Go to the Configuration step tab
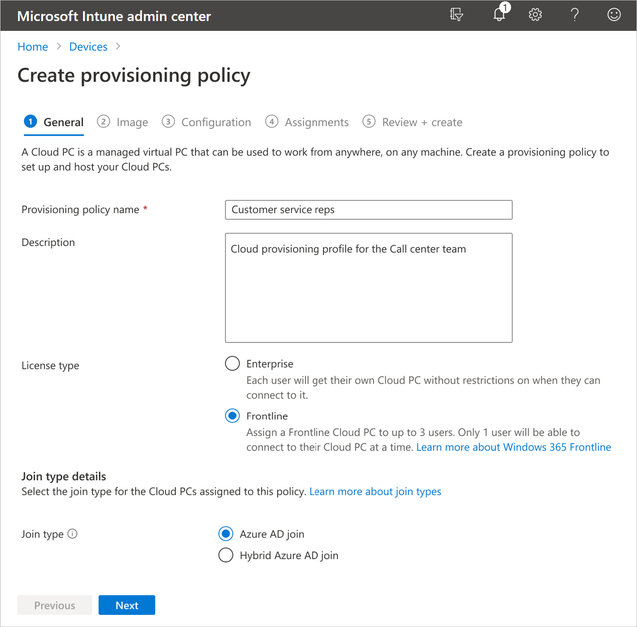Viewport: 637px width, 627px height. pyautogui.click(x=206, y=122)
